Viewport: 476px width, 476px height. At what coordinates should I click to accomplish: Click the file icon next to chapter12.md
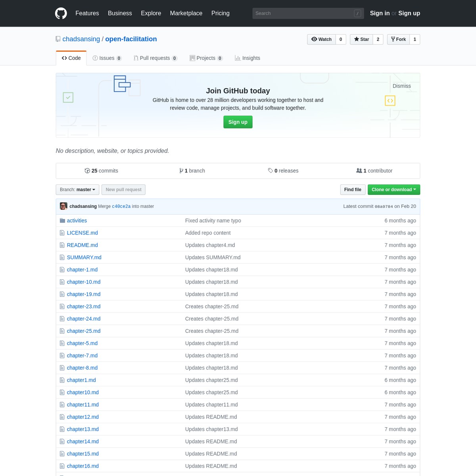click(x=62, y=417)
